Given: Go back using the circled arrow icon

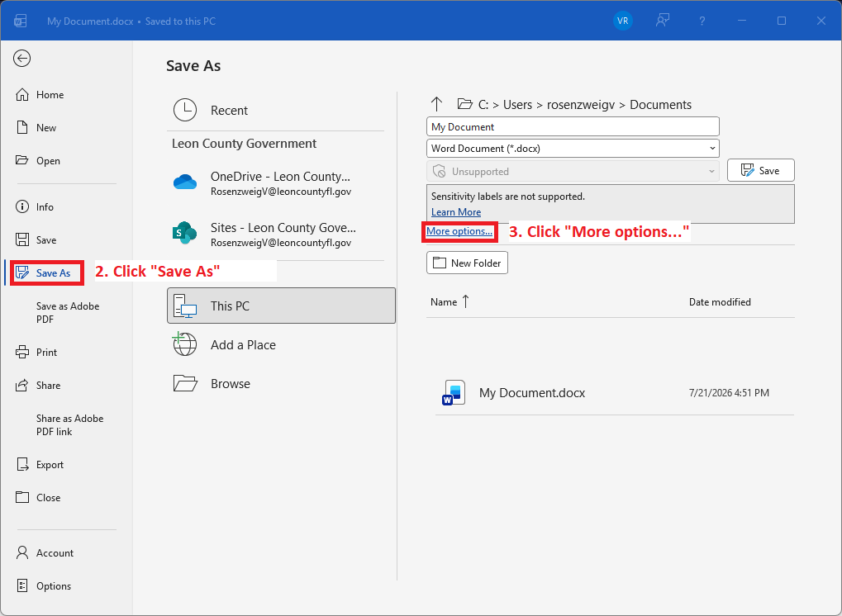Looking at the screenshot, I should (22, 59).
